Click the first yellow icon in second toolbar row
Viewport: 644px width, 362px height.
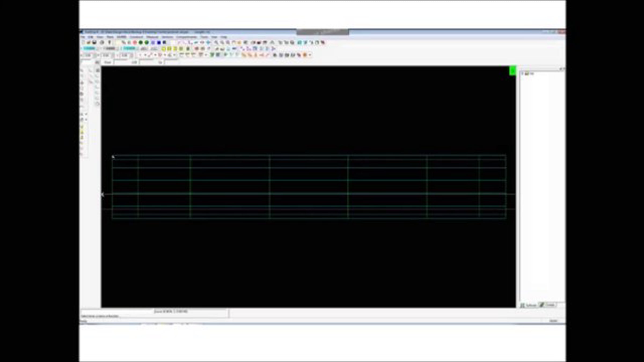163,49
